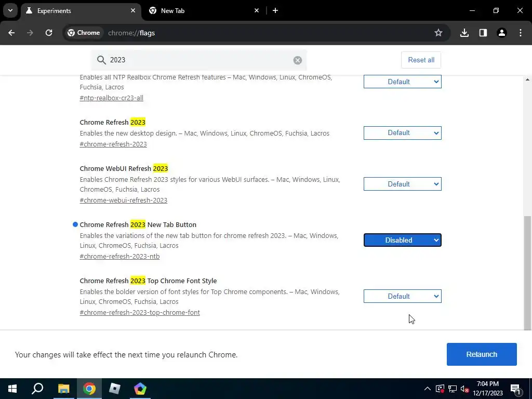
Task: Open the downloads icon in toolbar
Action: (x=464, y=33)
